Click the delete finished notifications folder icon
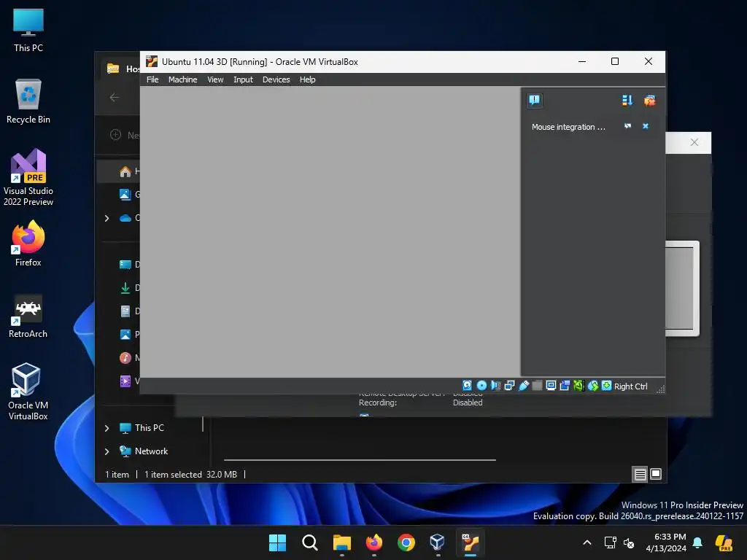Viewport: 747px width, 560px height. point(649,100)
